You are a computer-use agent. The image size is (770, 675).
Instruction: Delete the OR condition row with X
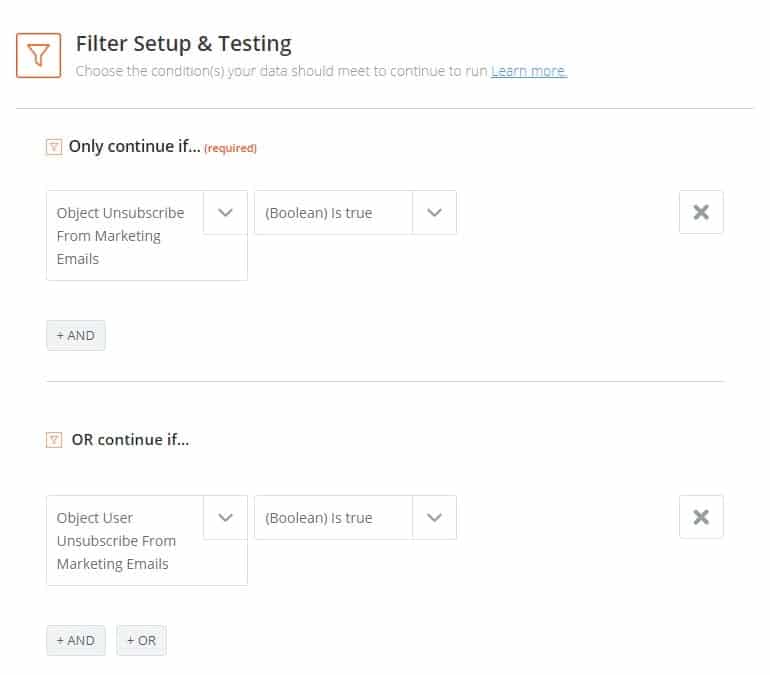click(x=701, y=517)
